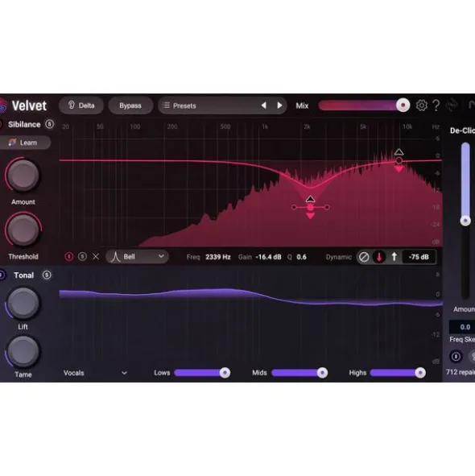The height and width of the screenshot is (476, 475).
Task: Select dynamic upward arrow mode
Action: pyautogui.click(x=394, y=257)
